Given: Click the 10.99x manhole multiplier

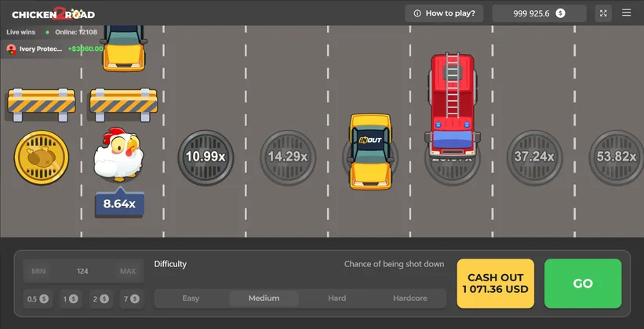Looking at the screenshot, I should [x=206, y=157].
